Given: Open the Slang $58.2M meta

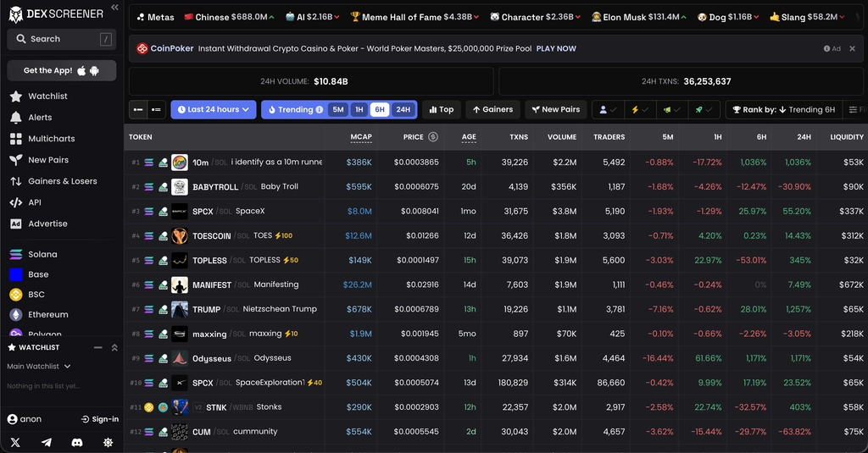Looking at the screenshot, I should point(807,17).
